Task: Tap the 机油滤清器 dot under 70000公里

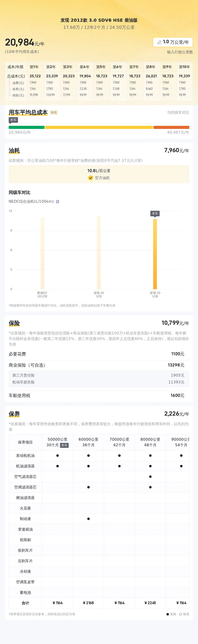Action: (119, 466)
